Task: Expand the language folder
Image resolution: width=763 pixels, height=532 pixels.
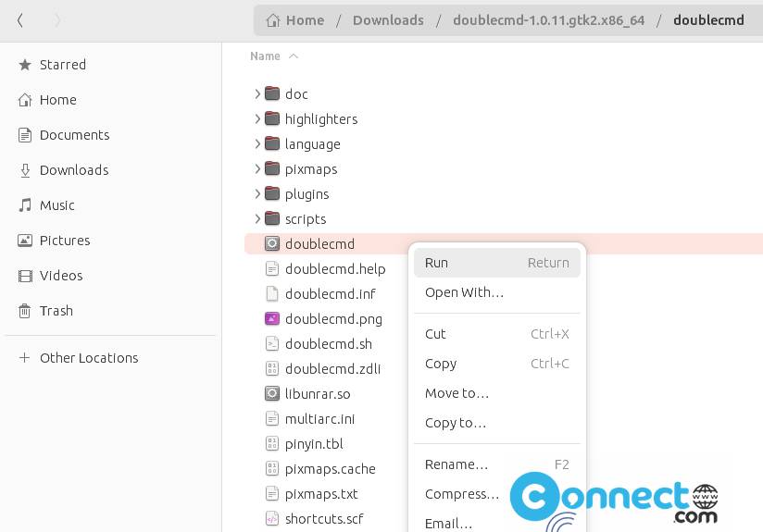Action: click(x=256, y=143)
